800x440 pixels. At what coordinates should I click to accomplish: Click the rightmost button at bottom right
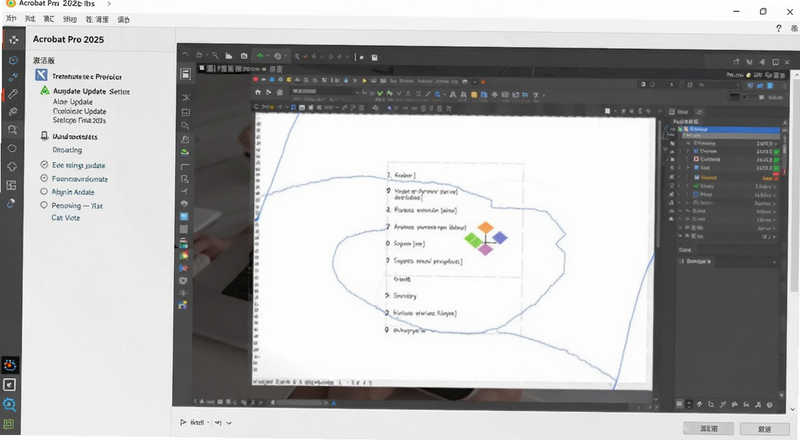pyautogui.click(x=764, y=429)
